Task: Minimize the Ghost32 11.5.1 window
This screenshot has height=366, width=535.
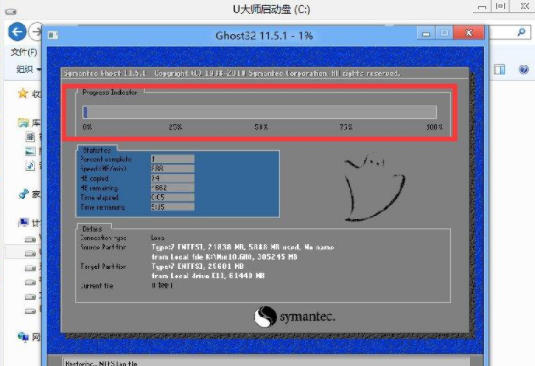Action: [x=426, y=33]
